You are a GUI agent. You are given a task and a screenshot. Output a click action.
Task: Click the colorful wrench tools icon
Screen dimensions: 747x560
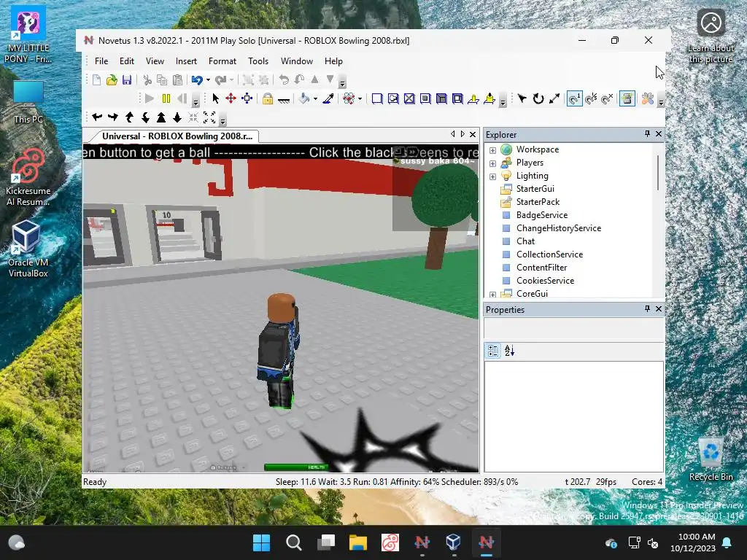tap(648, 98)
